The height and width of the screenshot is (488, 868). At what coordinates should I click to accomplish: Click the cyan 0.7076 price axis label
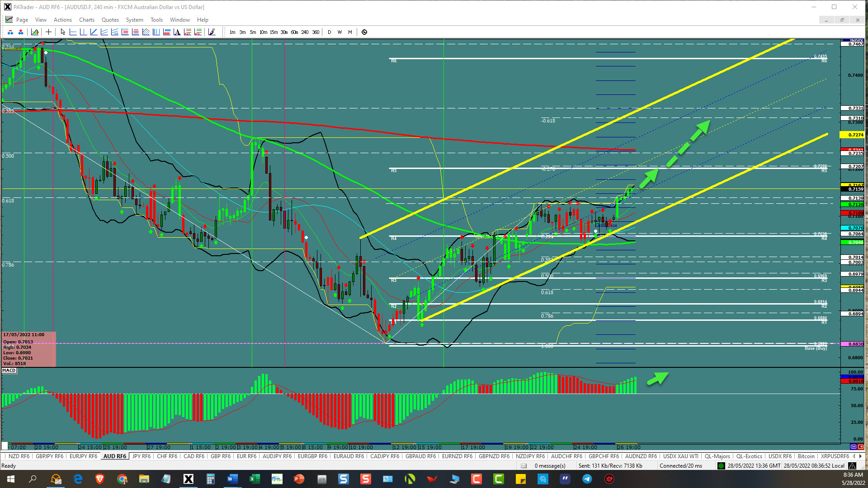[x=852, y=228]
